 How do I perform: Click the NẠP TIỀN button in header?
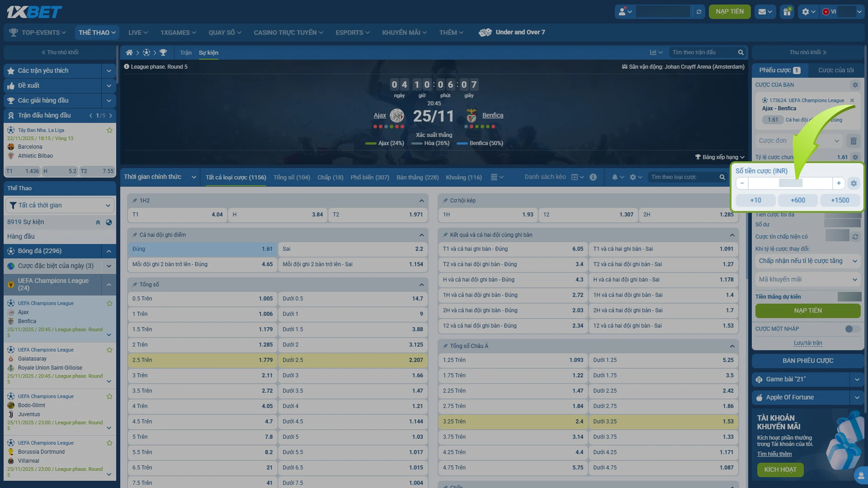730,12
